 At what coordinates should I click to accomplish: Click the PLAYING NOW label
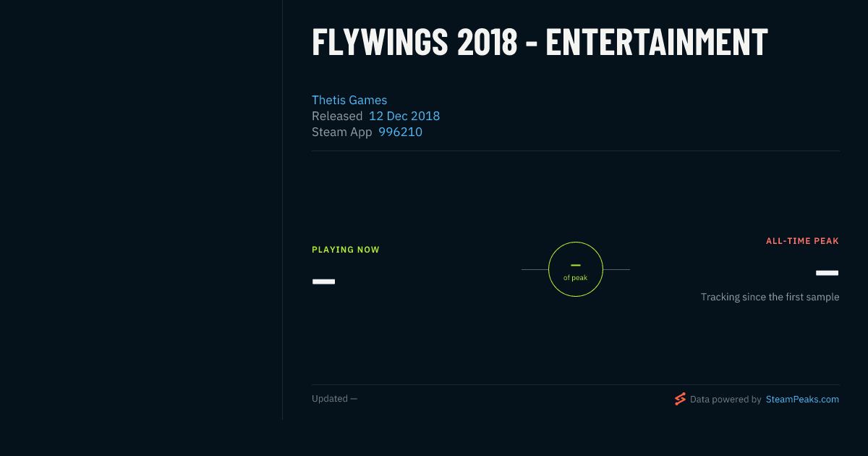click(346, 250)
